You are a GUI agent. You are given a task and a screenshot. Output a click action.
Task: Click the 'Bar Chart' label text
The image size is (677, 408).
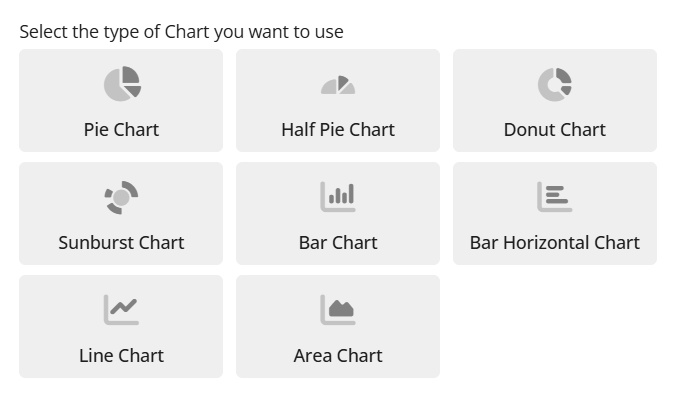(338, 243)
